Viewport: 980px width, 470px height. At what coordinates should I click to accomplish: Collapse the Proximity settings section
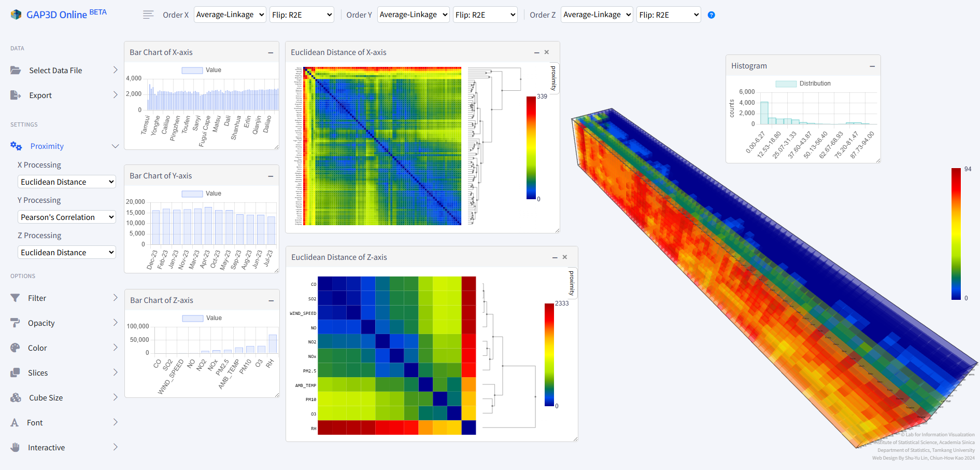click(115, 146)
